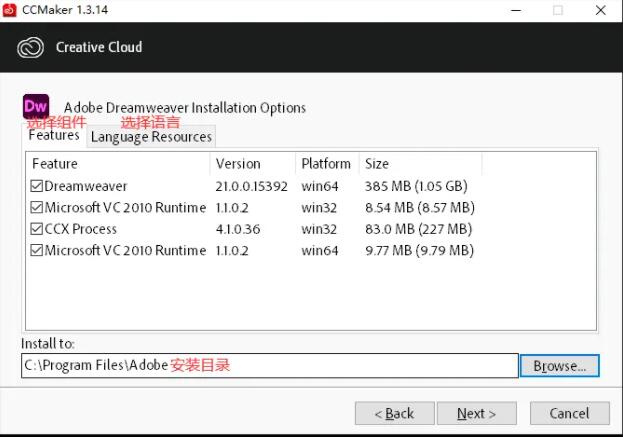Screen dimensions: 623x437
Task: Click the size 8.54 MB (8.57 MB) cell
Action: point(420,208)
